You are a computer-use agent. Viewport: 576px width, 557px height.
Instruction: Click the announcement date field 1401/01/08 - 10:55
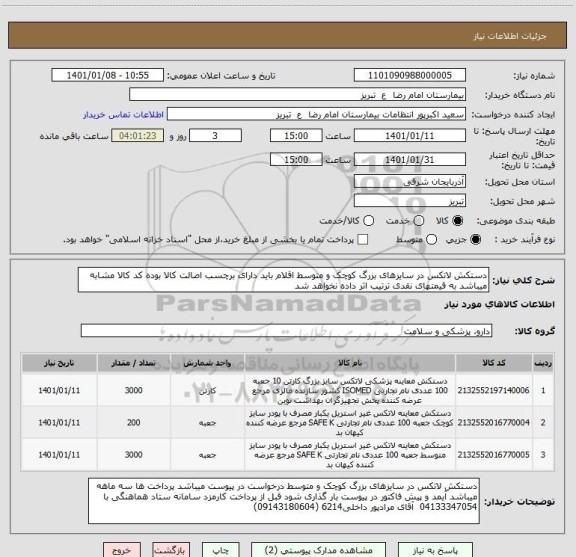point(108,75)
